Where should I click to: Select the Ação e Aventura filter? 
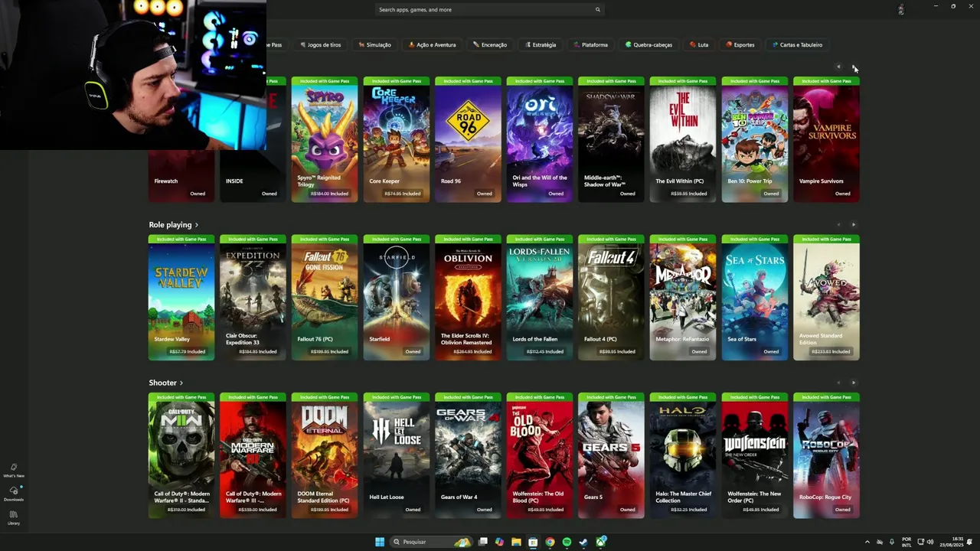click(x=433, y=44)
